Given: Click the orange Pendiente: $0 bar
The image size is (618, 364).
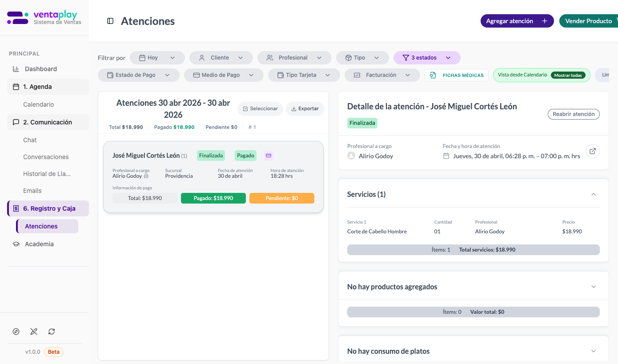Looking at the screenshot, I should pos(282,198).
